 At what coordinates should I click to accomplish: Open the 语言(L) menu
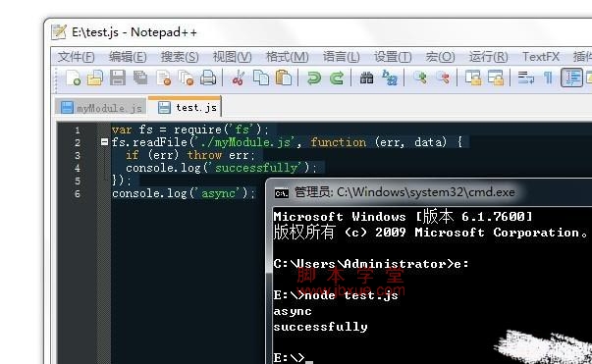(341, 57)
